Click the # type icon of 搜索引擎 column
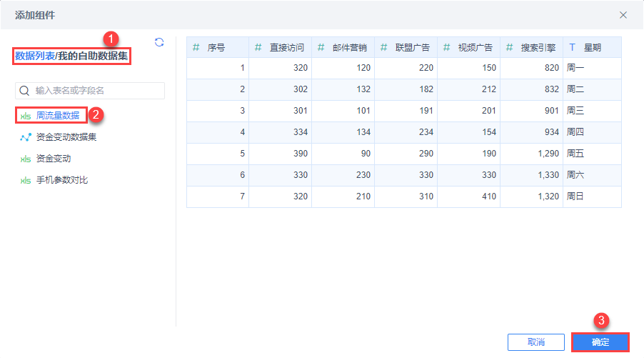644x358 pixels. (509, 48)
